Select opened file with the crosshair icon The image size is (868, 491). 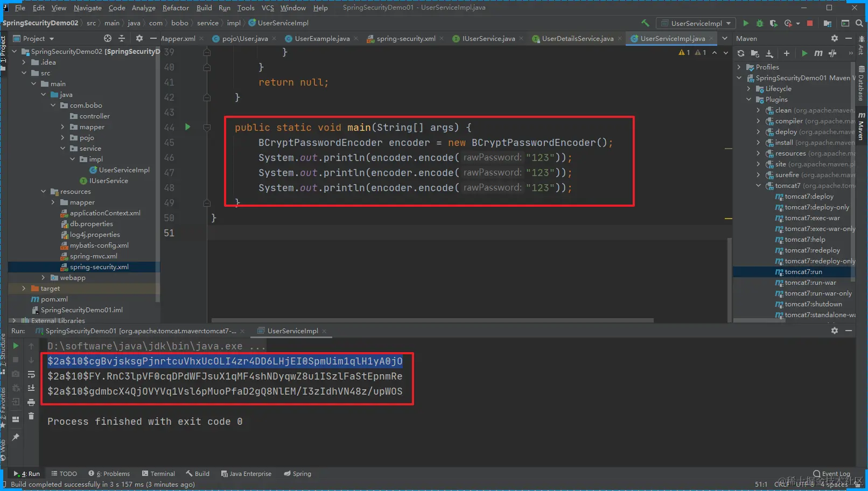[108, 38]
